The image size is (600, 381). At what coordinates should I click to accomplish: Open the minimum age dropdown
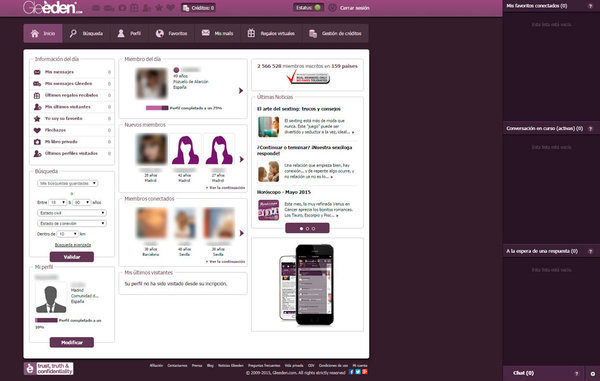(58, 202)
